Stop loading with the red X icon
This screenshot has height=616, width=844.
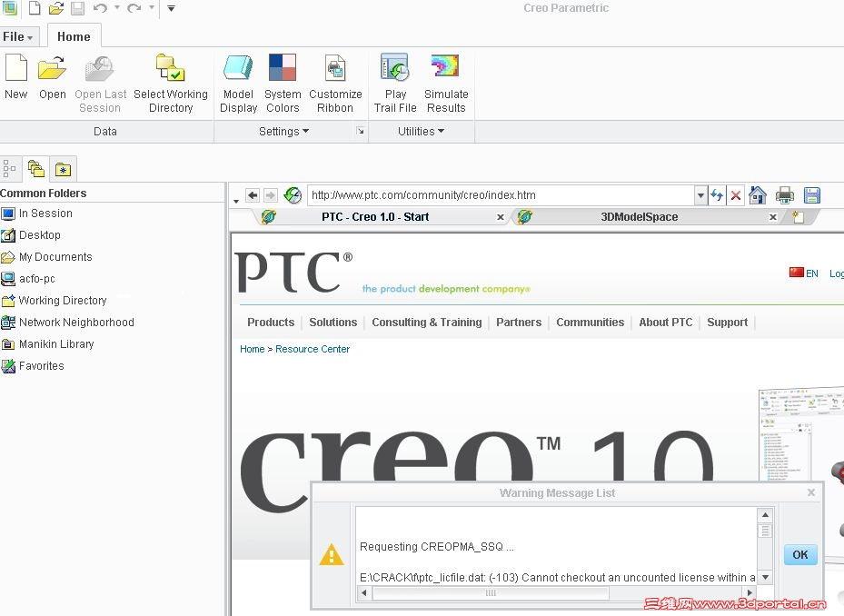tap(736, 195)
